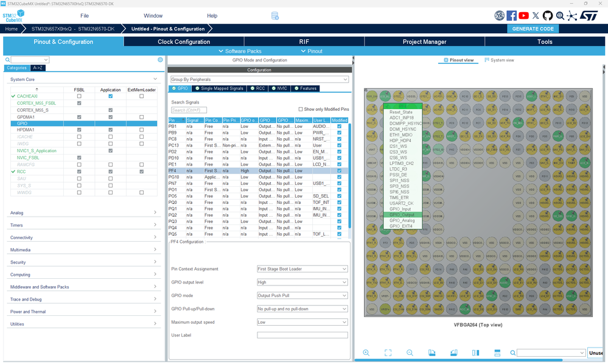The width and height of the screenshot is (608, 364).
Task: Select GPIO_Analog in pin context menu
Action: (x=402, y=220)
